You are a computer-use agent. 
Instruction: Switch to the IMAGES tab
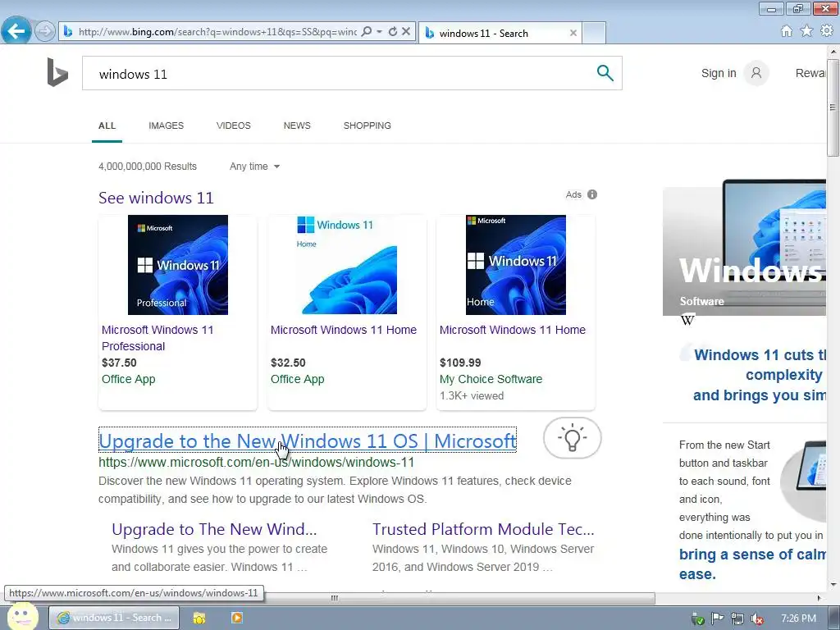point(166,126)
